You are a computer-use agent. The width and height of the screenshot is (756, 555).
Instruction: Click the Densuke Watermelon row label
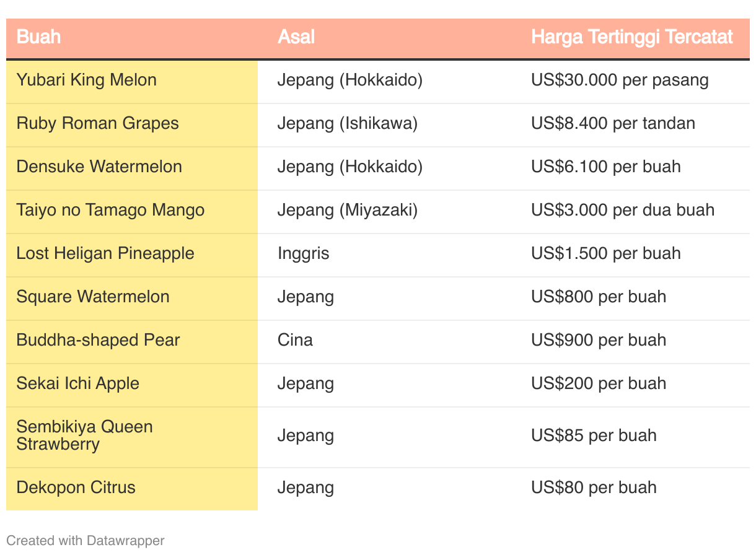tap(99, 167)
